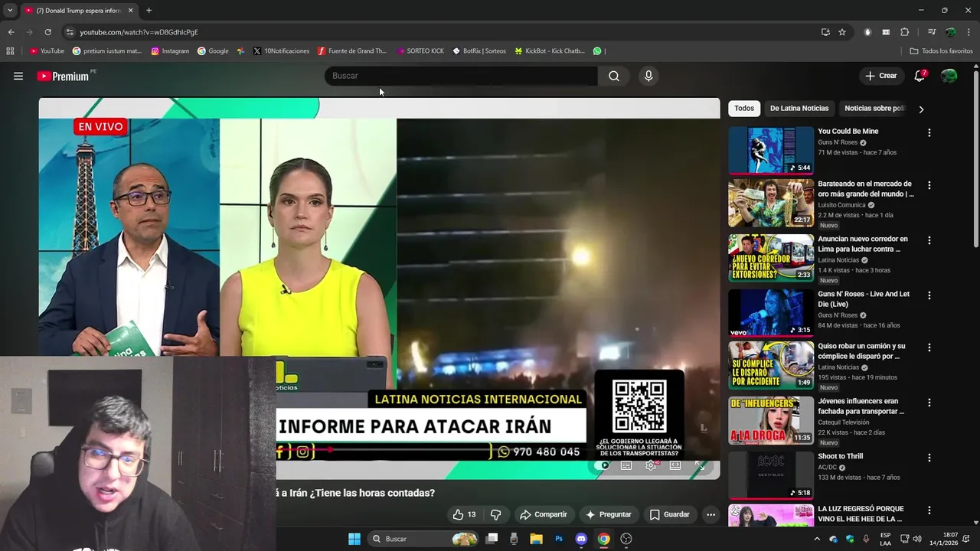Open the Windows Start menu

tap(354, 539)
